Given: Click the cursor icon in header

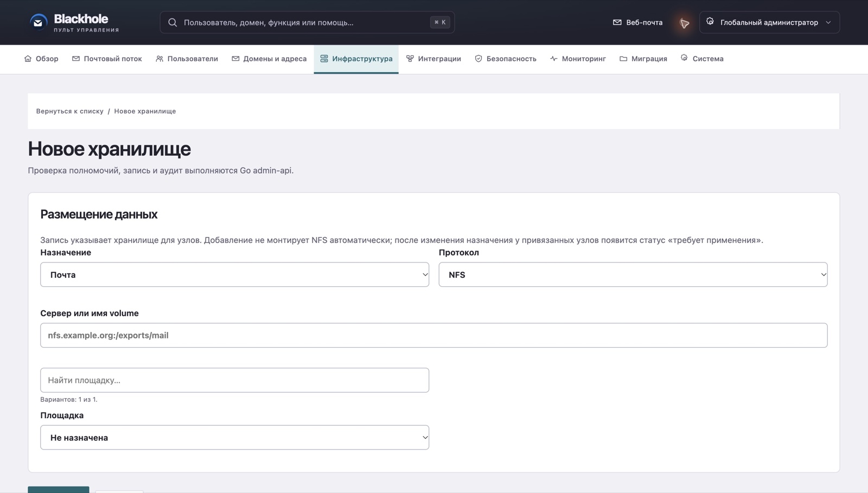Looking at the screenshot, I should pyautogui.click(x=685, y=23).
